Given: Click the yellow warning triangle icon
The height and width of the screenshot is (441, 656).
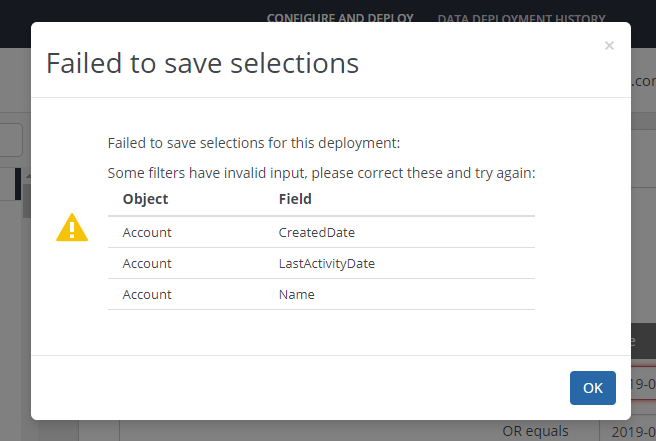Looking at the screenshot, I should [x=72, y=228].
